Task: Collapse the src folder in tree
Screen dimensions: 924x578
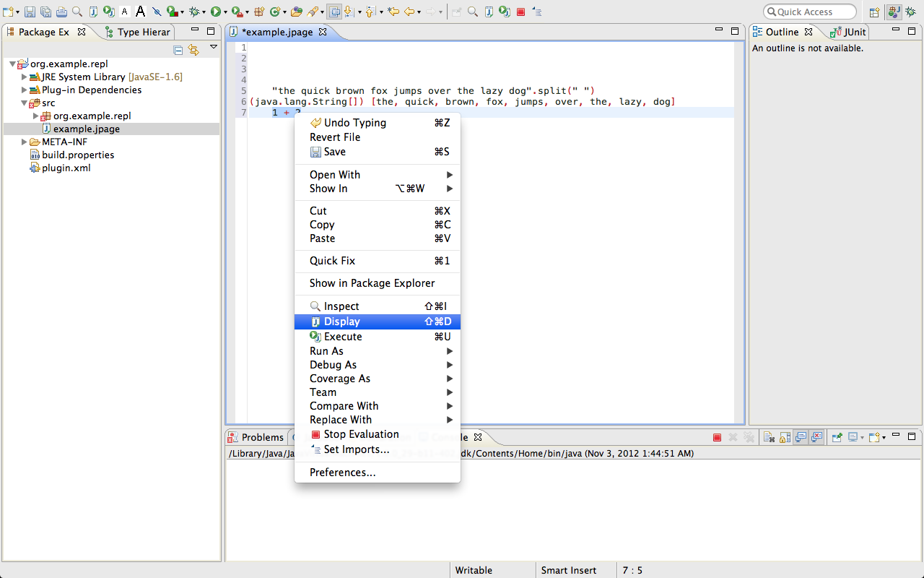Action: [x=25, y=103]
